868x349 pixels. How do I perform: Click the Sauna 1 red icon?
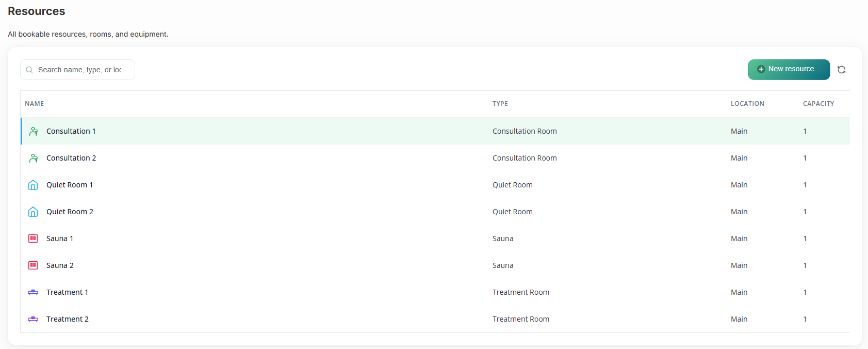coord(33,239)
